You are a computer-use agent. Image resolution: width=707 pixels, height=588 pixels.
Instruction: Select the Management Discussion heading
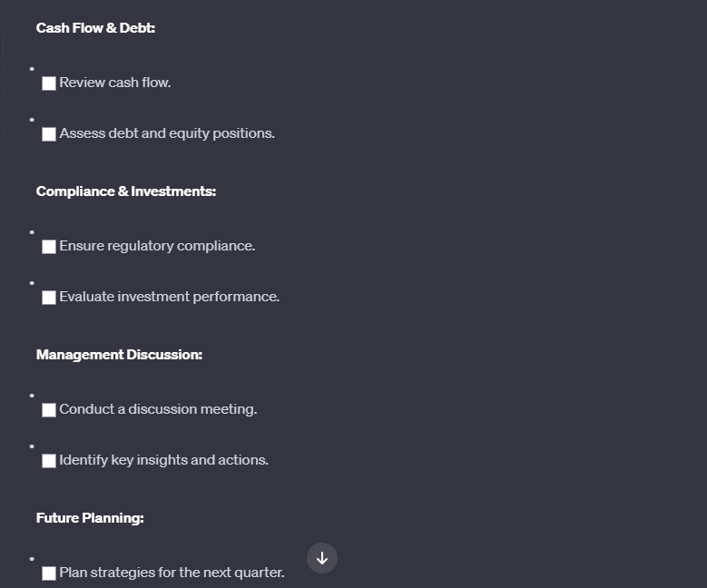click(x=119, y=355)
